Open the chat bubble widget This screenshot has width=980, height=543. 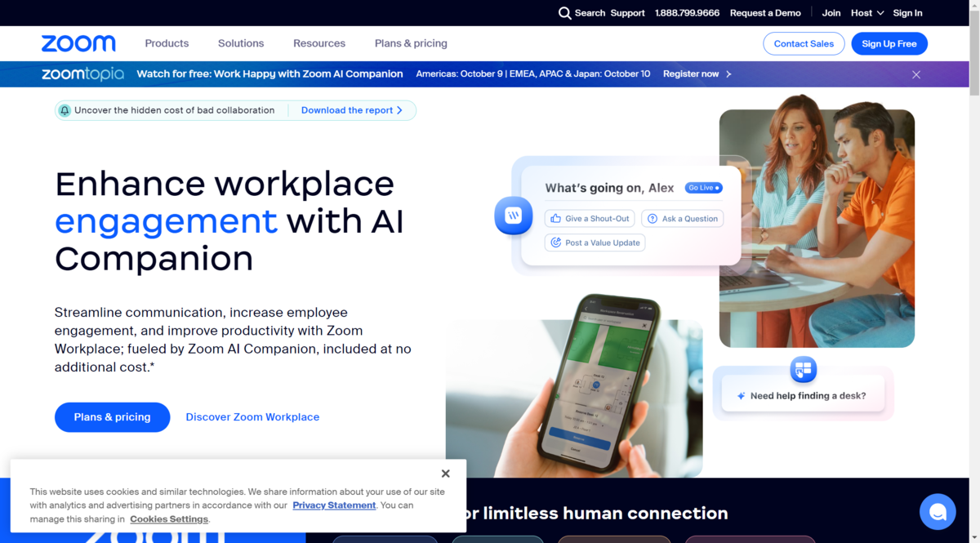pos(938,512)
